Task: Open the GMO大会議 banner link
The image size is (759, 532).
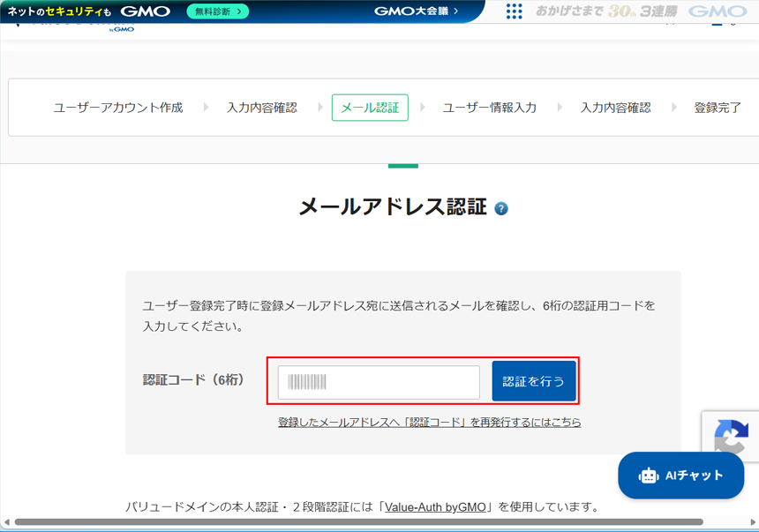Action: (417, 11)
